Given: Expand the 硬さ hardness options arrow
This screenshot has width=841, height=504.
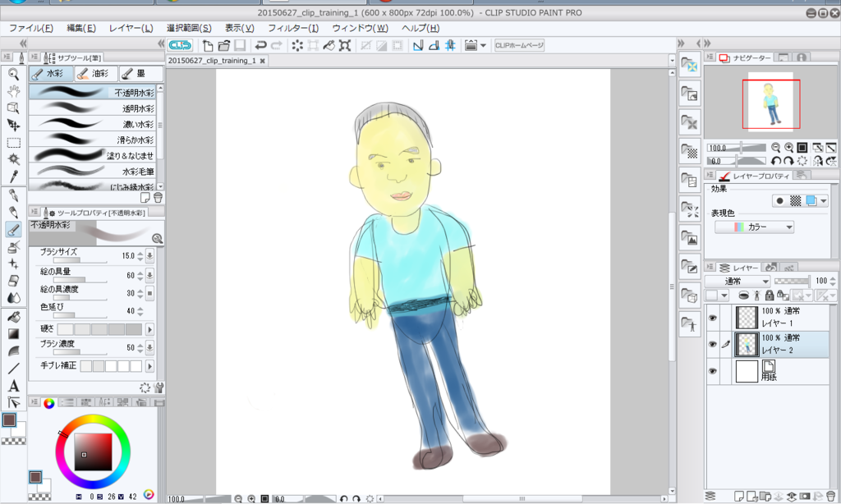Looking at the screenshot, I should (x=149, y=330).
